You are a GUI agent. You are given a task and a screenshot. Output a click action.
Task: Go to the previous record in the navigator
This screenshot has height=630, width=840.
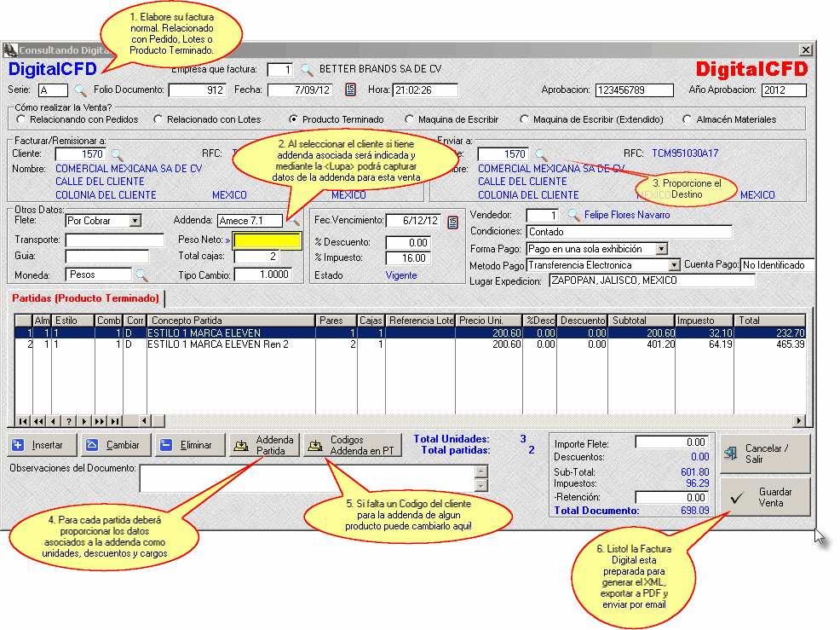[53, 421]
